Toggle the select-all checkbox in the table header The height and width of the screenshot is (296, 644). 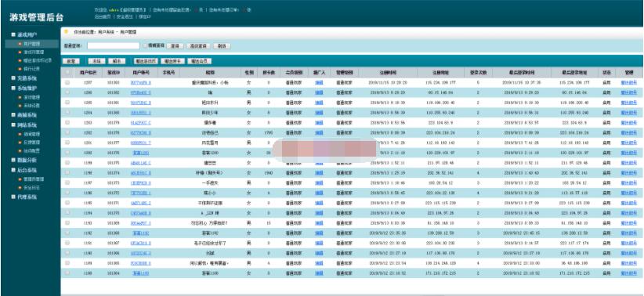[67, 72]
